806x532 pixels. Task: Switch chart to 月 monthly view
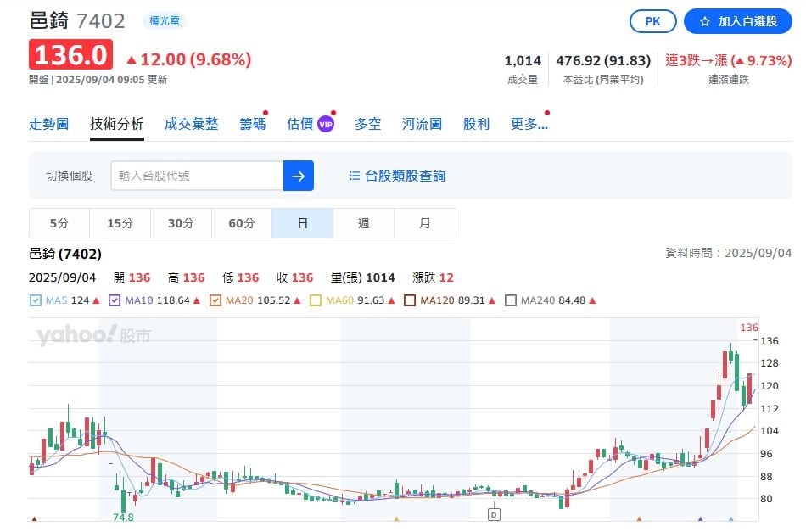pos(425,222)
